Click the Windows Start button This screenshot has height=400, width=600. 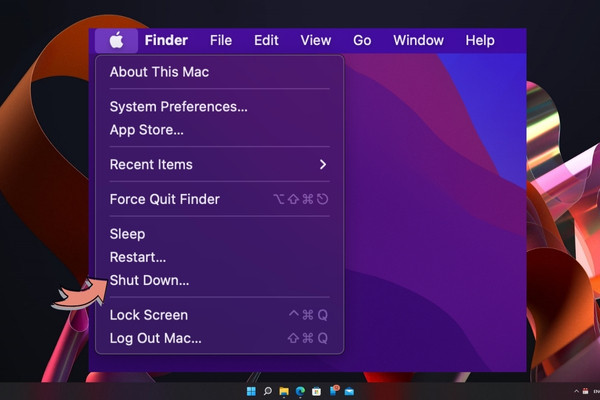(x=251, y=391)
